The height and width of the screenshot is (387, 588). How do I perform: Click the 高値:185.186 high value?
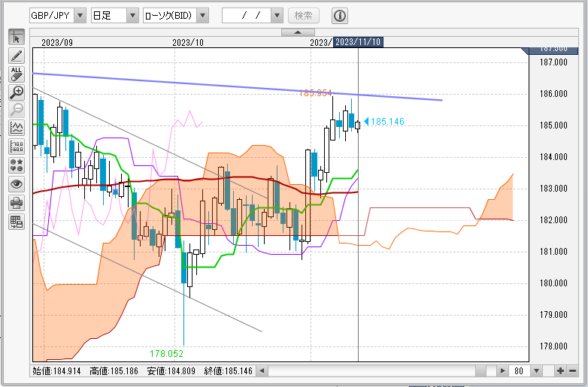coord(114,371)
